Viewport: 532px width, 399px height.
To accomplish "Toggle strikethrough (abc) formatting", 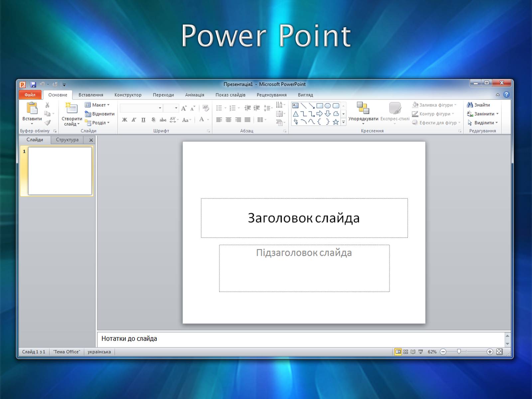I will (163, 120).
